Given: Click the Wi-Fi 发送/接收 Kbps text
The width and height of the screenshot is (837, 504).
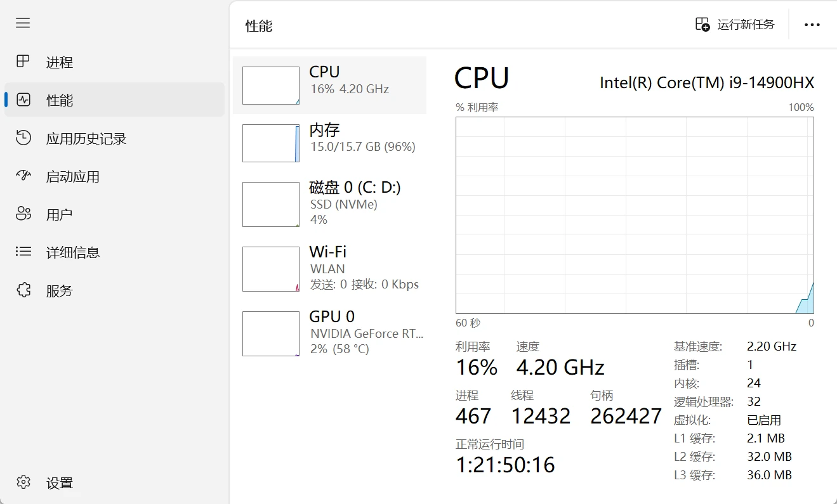Looking at the screenshot, I should [364, 285].
